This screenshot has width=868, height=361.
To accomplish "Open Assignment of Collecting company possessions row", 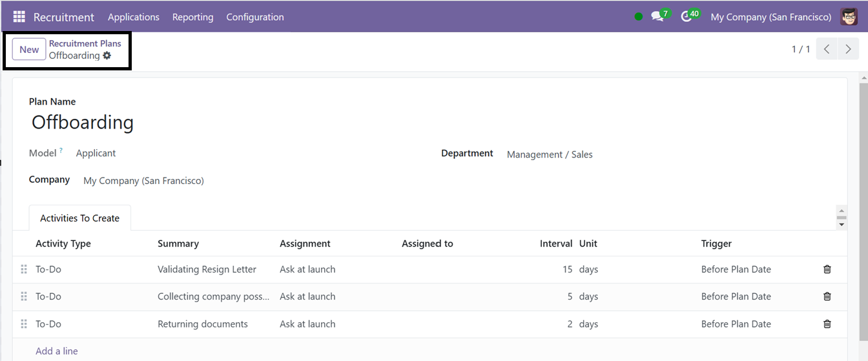I will coord(307,296).
